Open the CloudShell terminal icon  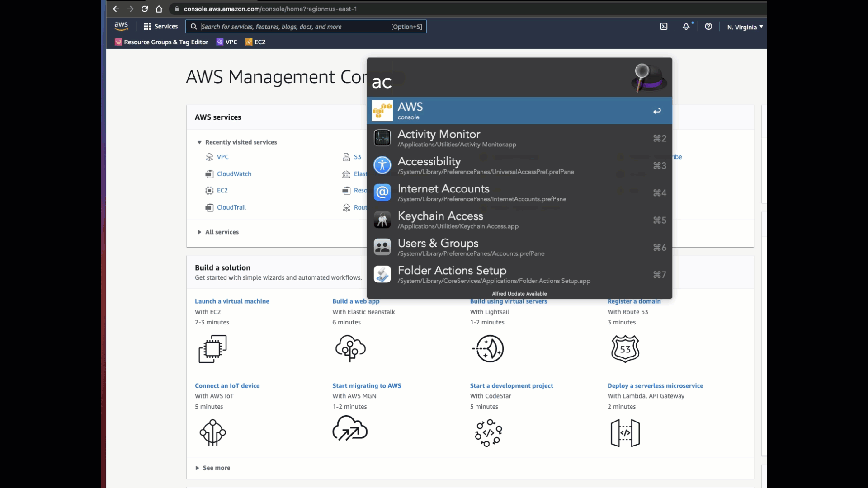(664, 27)
